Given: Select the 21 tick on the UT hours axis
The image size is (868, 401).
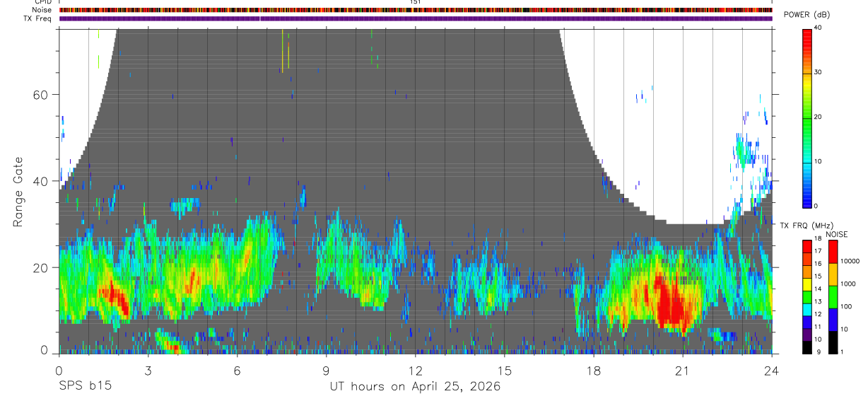Looking at the screenshot, I should click(x=683, y=370).
